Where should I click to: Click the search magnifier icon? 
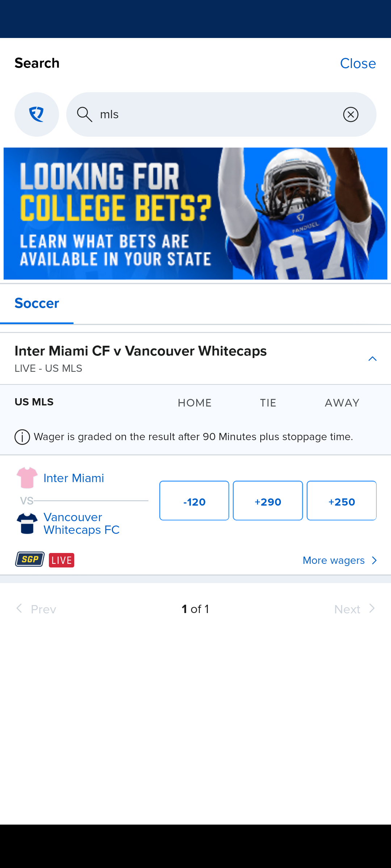[x=84, y=114]
